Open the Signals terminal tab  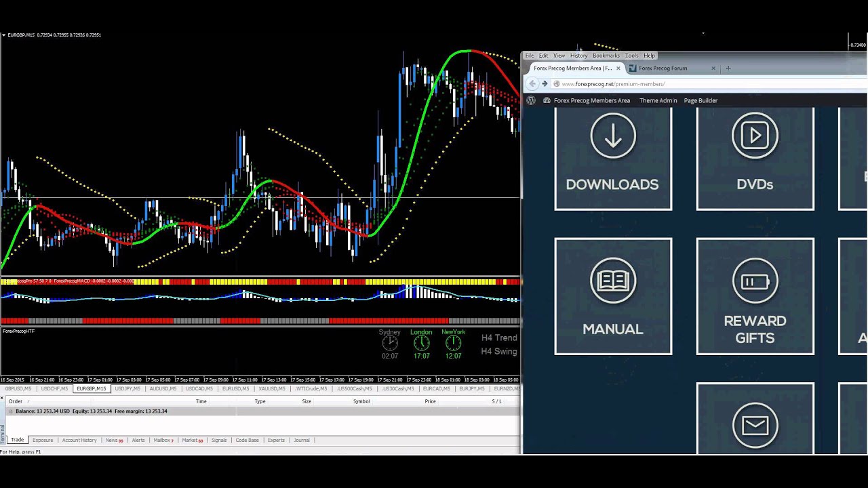coord(219,440)
